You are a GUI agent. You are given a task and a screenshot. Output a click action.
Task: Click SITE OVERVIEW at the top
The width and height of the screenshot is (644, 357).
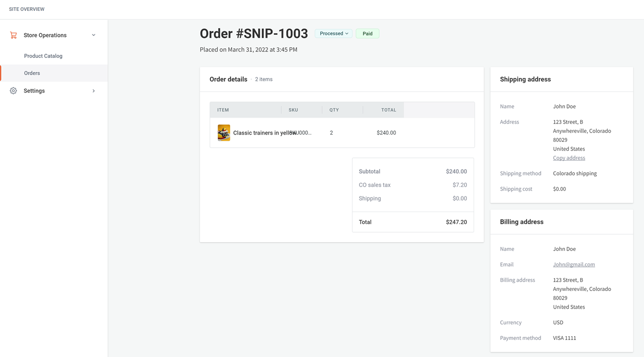tap(26, 9)
